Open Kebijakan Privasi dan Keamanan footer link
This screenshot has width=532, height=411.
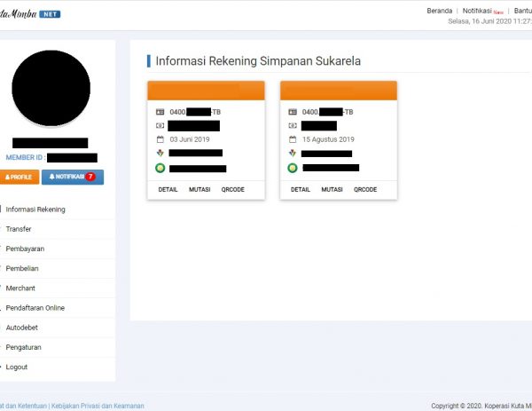tap(98, 406)
